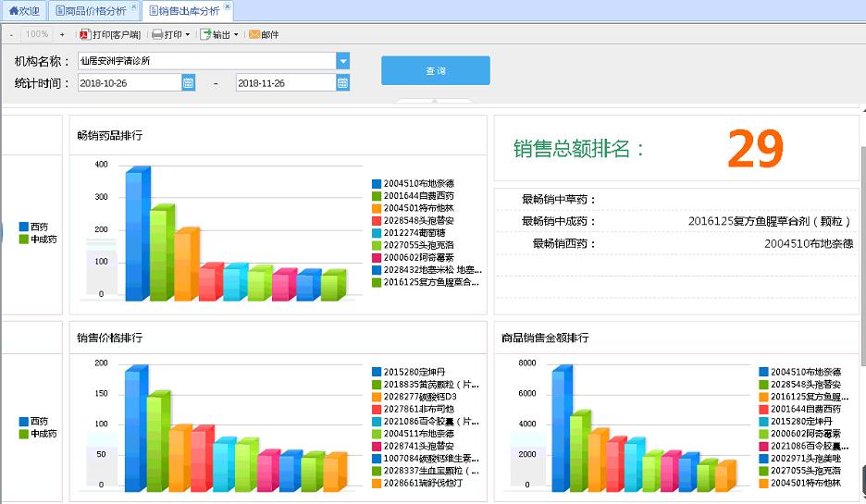
Task: Zoom in with the plus button
Action: point(62,35)
